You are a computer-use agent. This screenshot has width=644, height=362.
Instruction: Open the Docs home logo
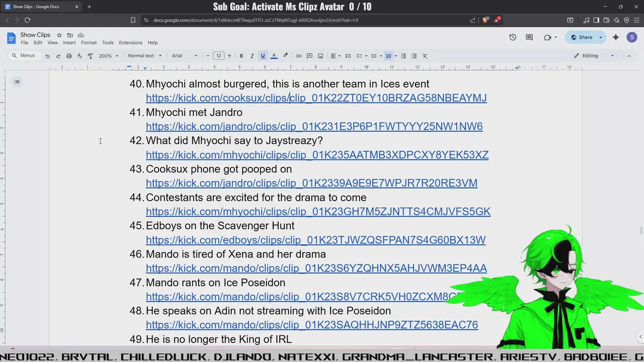click(11, 38)
